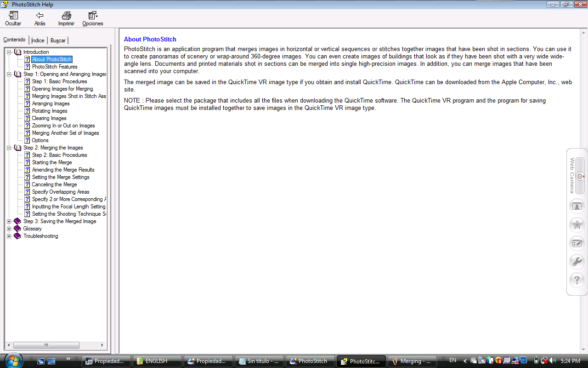Viewport: 588px width, 368px height.
Task: Click the star icon in Web Camera widget
Action: coord(577,225)
